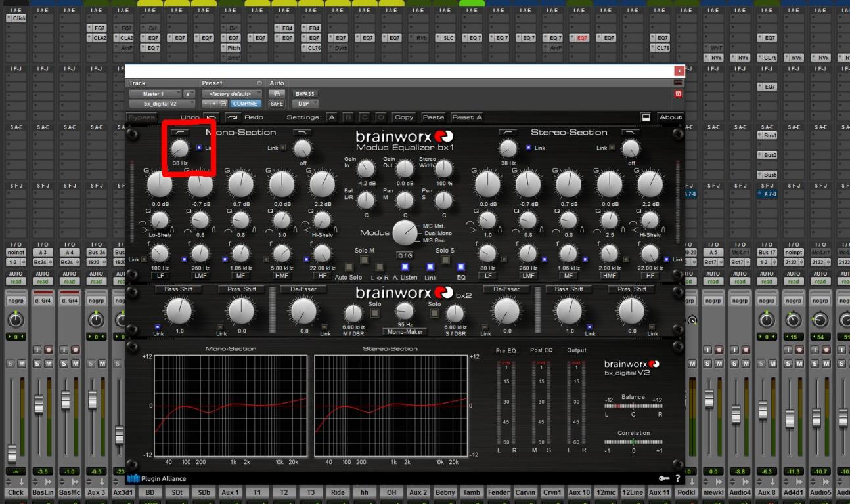Click the Mono-Section low-pass filter shape icon
Viewport: 850px width, 504px height.
(302, 132)
